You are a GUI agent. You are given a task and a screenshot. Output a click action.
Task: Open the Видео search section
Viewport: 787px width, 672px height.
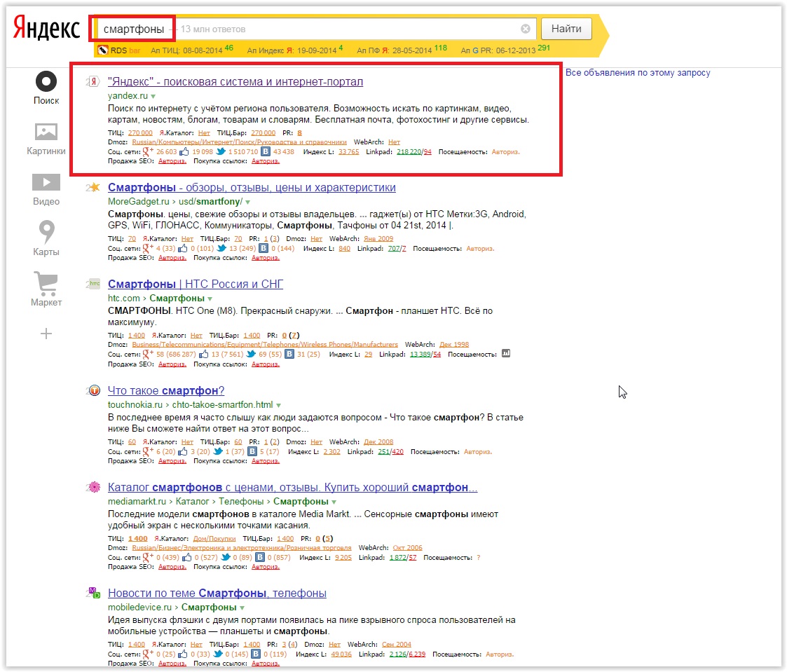click(46, 189)
